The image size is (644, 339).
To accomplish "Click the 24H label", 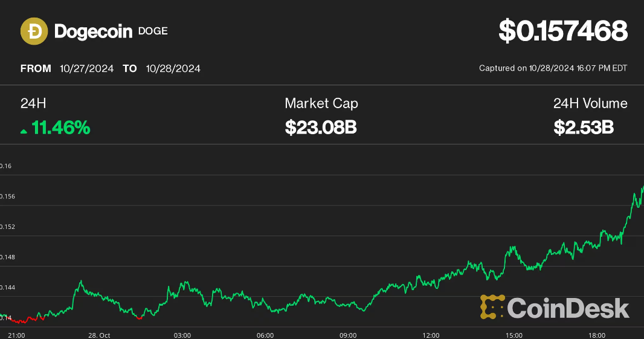I will [x=33, y=103].
